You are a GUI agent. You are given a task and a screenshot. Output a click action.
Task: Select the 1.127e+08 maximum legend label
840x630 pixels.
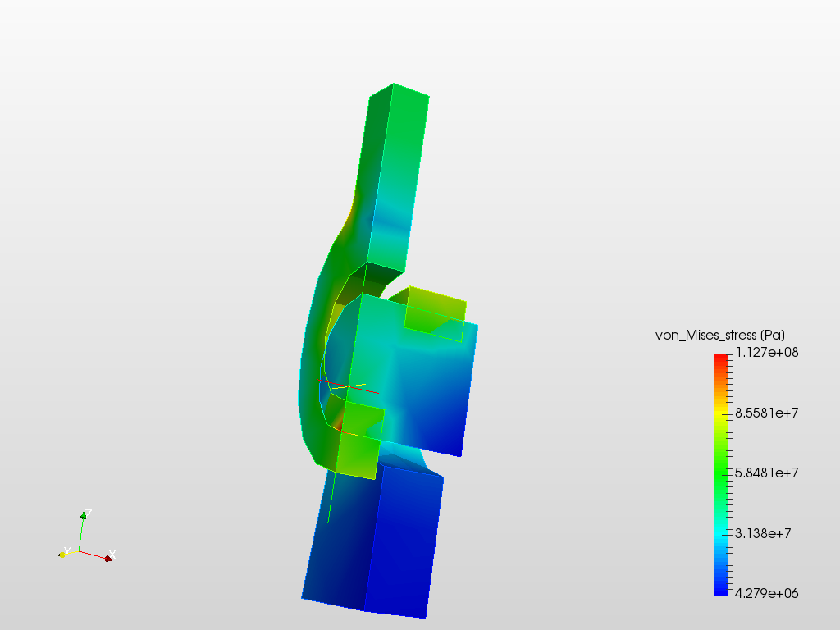click(x=767, y=353)
